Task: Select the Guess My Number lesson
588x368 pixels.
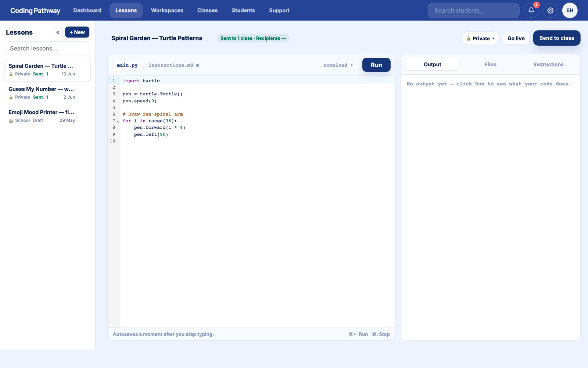Action: tap(47, 93)
